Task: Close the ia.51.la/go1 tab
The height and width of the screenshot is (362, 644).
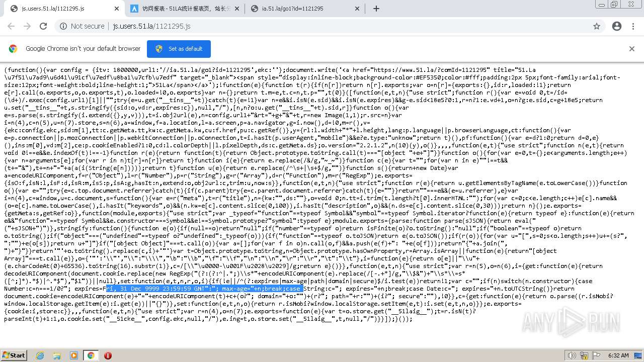Action: click(x=358, y=9)
